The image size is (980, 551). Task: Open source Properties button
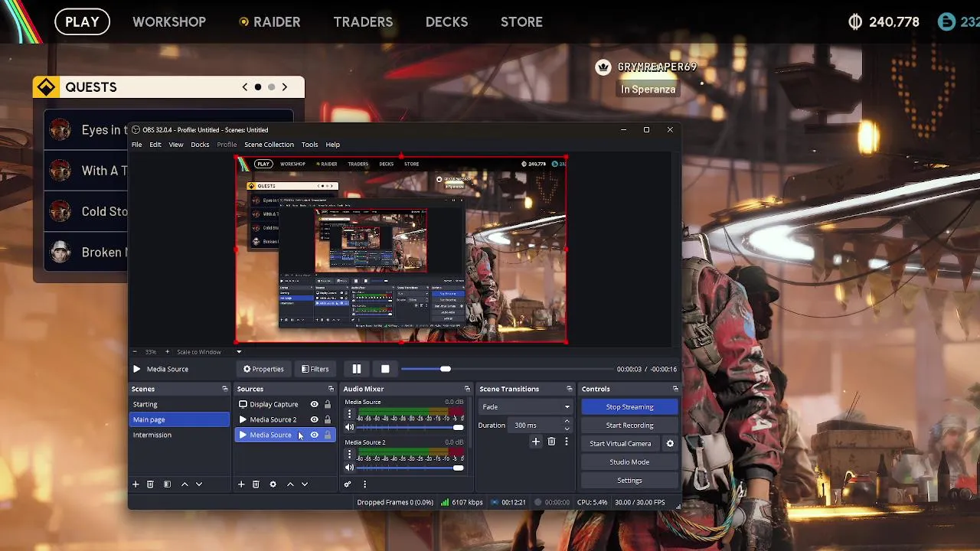tap(264, 369)
